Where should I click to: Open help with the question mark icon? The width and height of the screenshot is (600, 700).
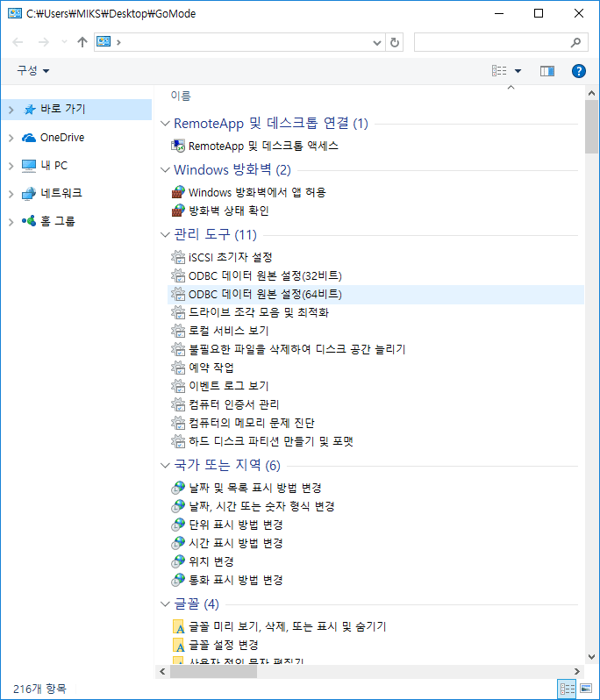(579, 70)
